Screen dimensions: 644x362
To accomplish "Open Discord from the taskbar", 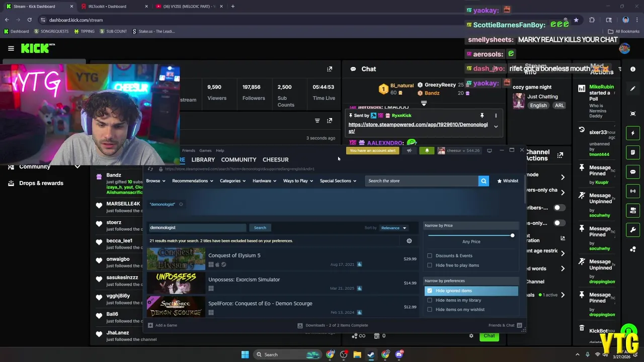I will point(399,354).
